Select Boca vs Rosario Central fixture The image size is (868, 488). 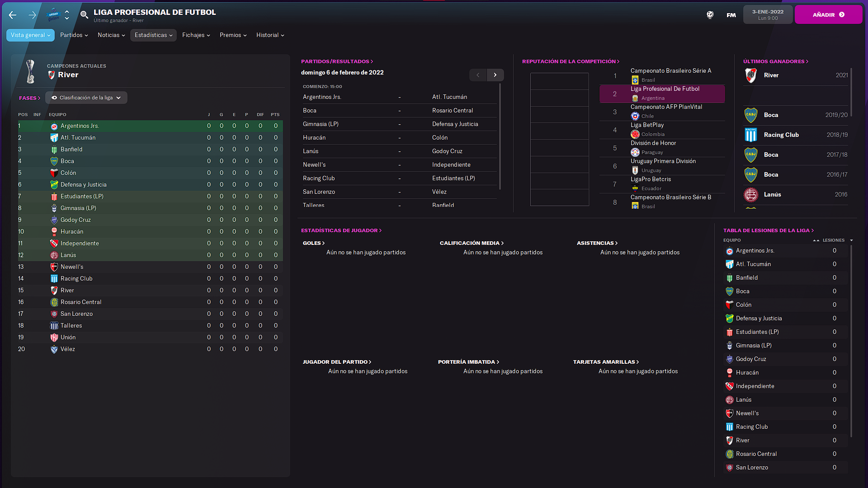coord(400,111)
